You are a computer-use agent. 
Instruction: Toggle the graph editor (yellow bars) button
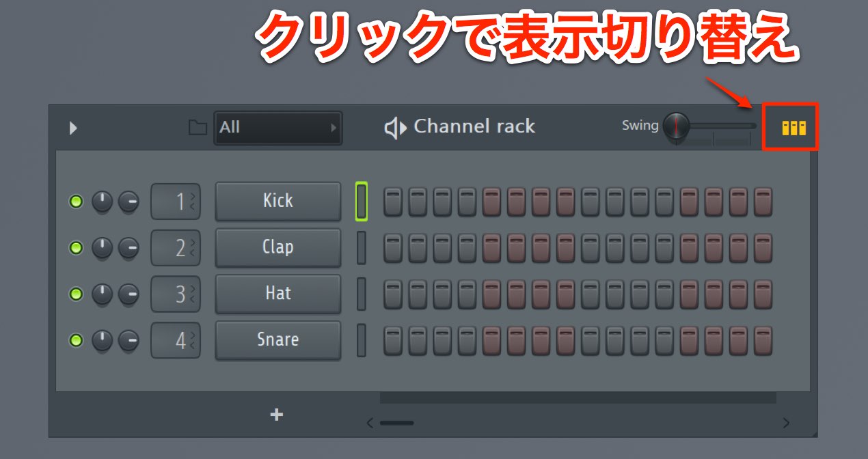click(794, 128)
